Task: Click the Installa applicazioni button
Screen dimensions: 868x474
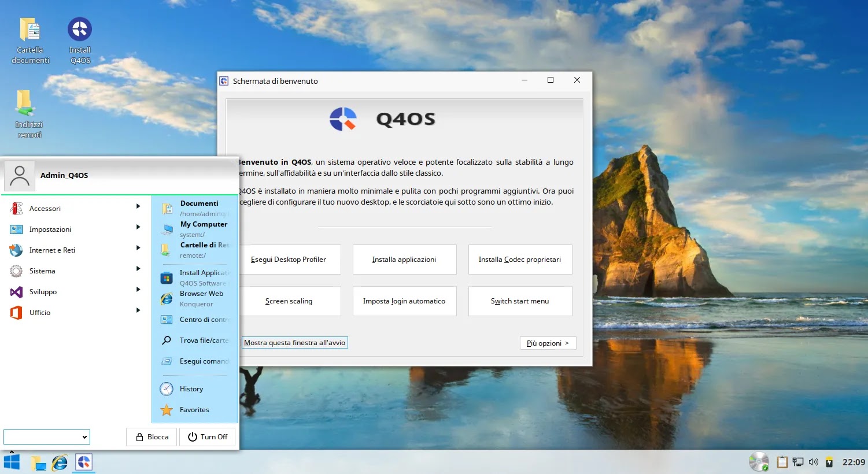Action: (404, 260)
